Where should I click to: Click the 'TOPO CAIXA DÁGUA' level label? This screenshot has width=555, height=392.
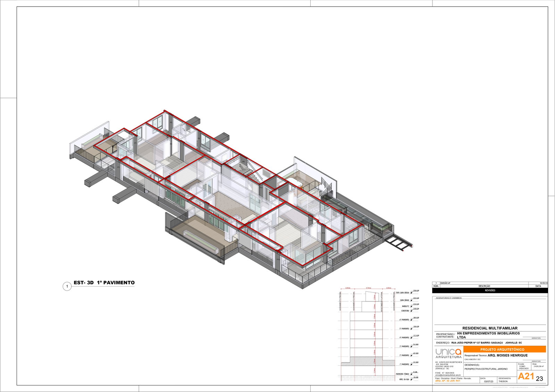click(x=402, y=293)
